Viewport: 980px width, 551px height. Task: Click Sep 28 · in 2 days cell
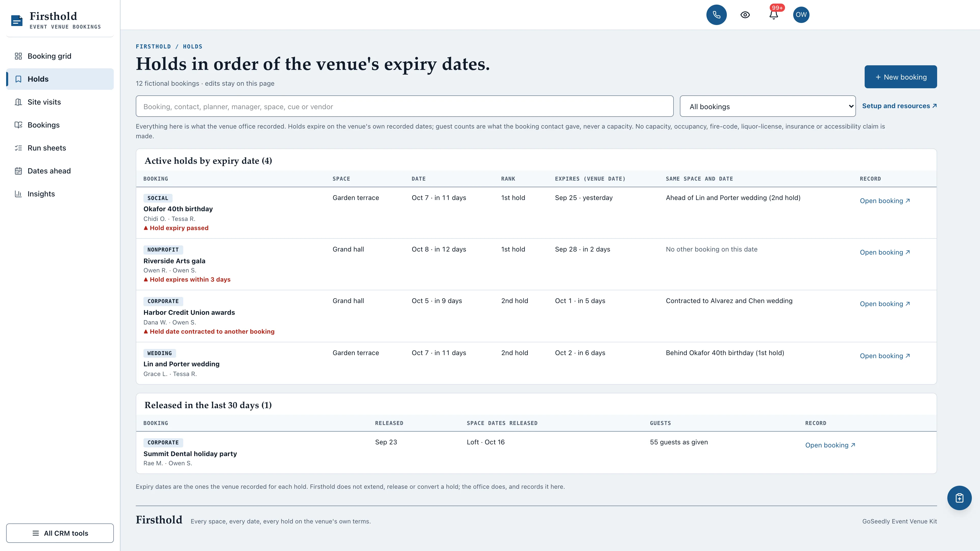(x=582, y=249)
